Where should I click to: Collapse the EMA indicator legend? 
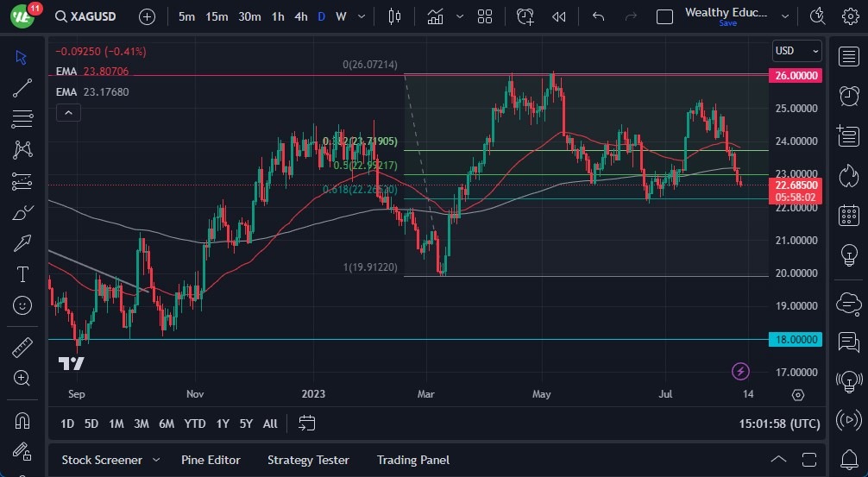coord(67,112)
